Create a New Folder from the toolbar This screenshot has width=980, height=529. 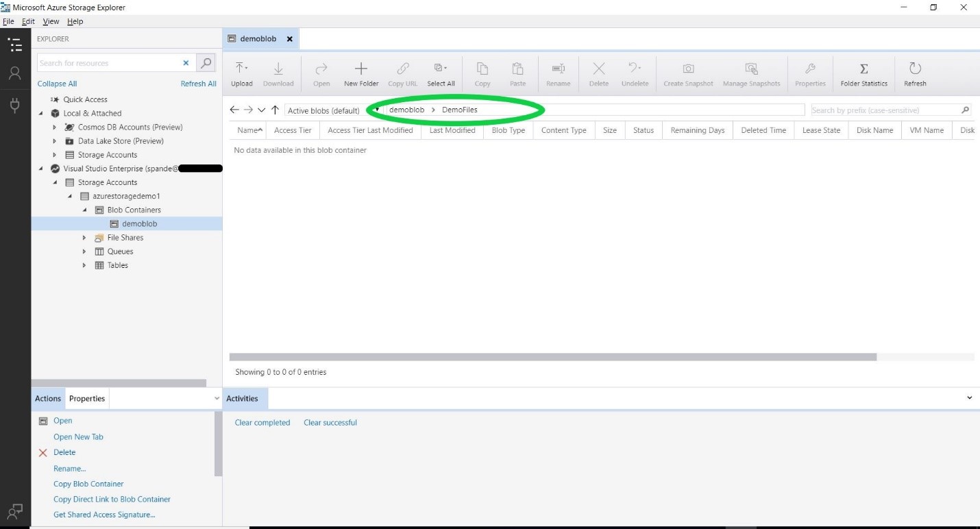[361, 74]
